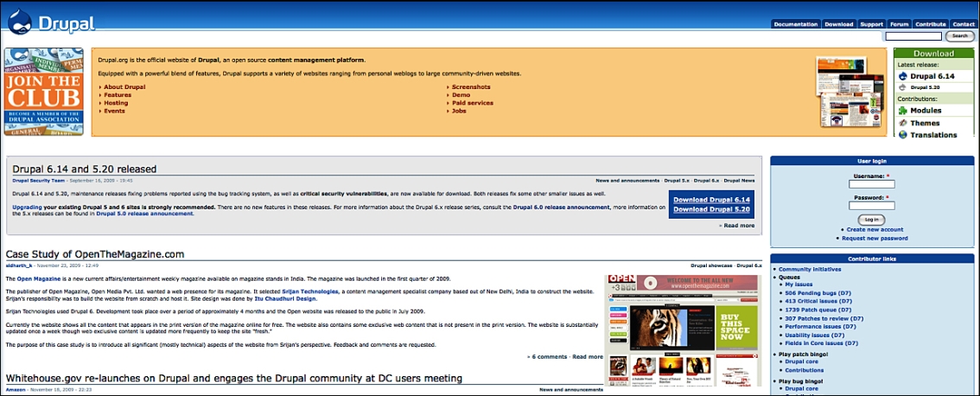Image resolution: width=980 pixels, height=396 pixels.
Task: Open the Drupal 6.14 and 5.20 released headline
Action: [x=85, y=169]
